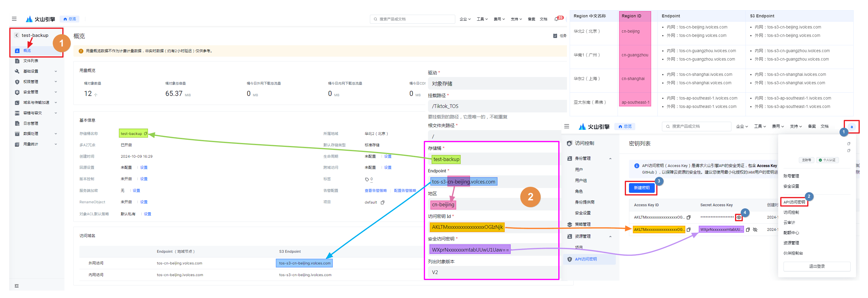Image resolution: width=868 pixels, height=298 pixels.
Task: Hide the visible Secret Access Key
Action: pos(755,230)
